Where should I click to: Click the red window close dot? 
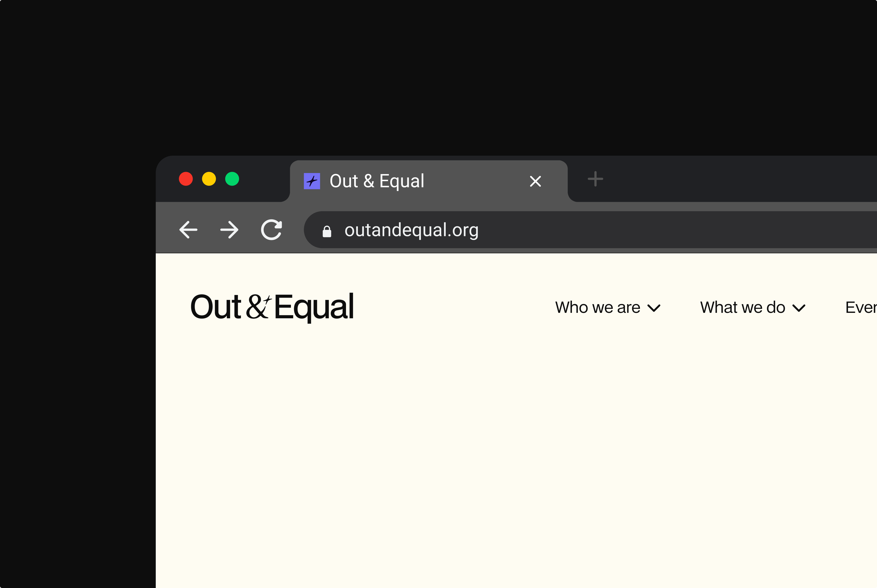coord(186,179)
